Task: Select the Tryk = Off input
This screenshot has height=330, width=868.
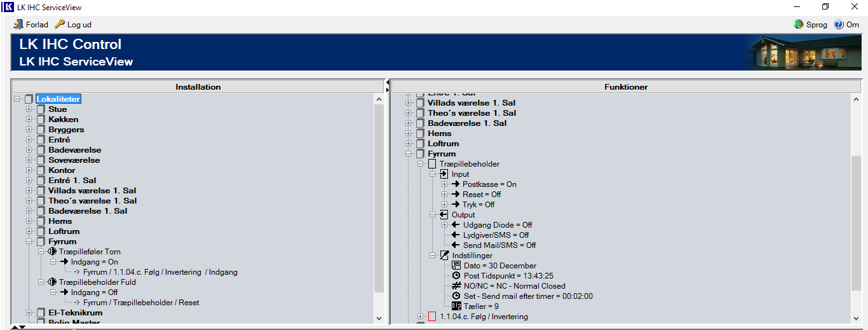Action: (478, 205)
